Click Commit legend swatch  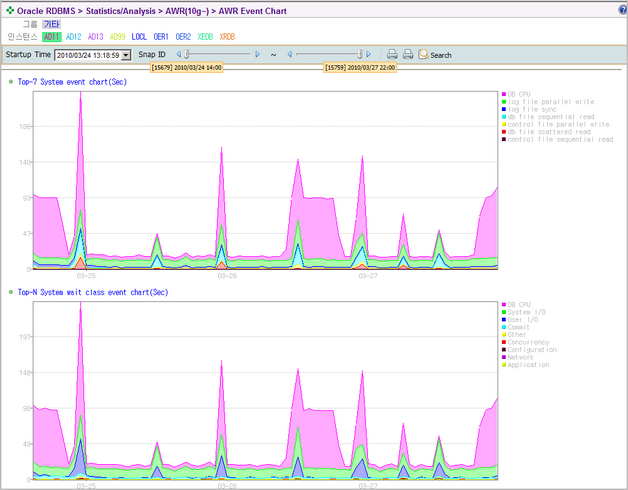[x=504, y=327]
